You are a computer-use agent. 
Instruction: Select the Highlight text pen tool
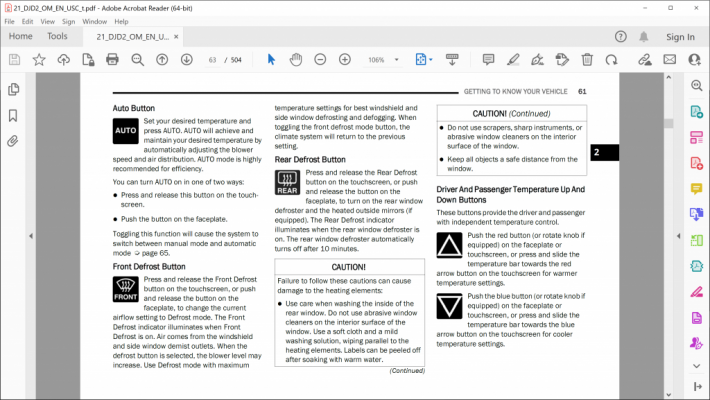point(513,59)
